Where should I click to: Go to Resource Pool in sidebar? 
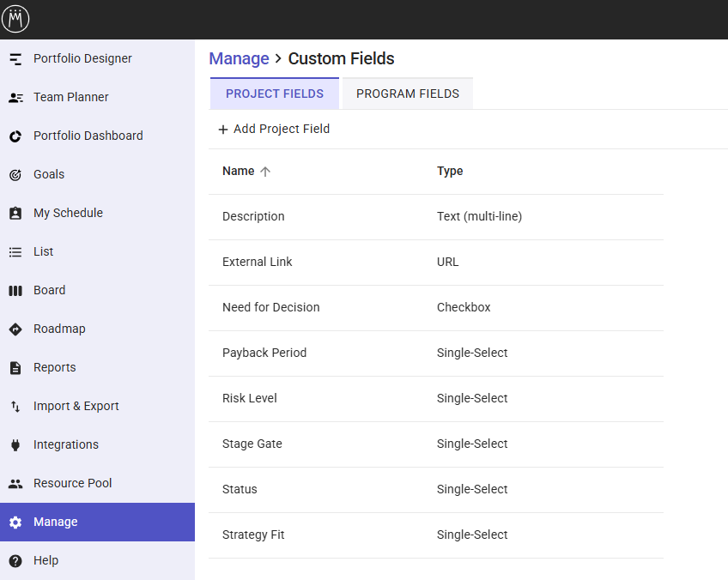(x=72, y=484)
